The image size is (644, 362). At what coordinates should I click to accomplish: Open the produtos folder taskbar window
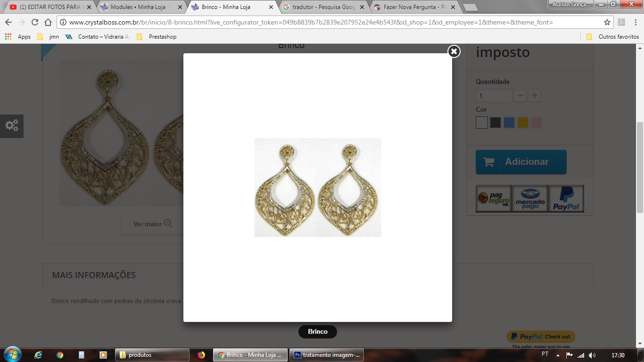coord(152,355)
